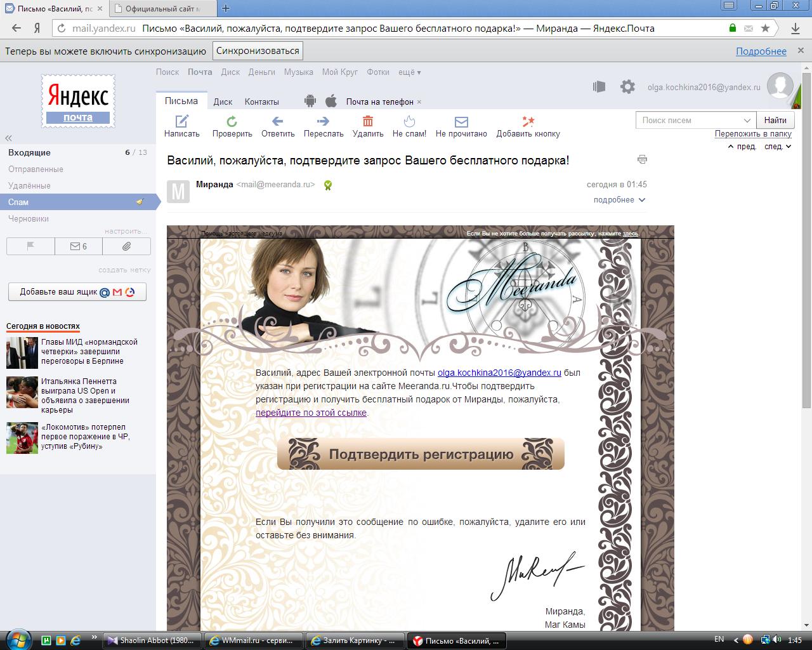Go to previous letter пред.
Image resolution: width=812 pixels, height=650 pixels.
(742, 147)
